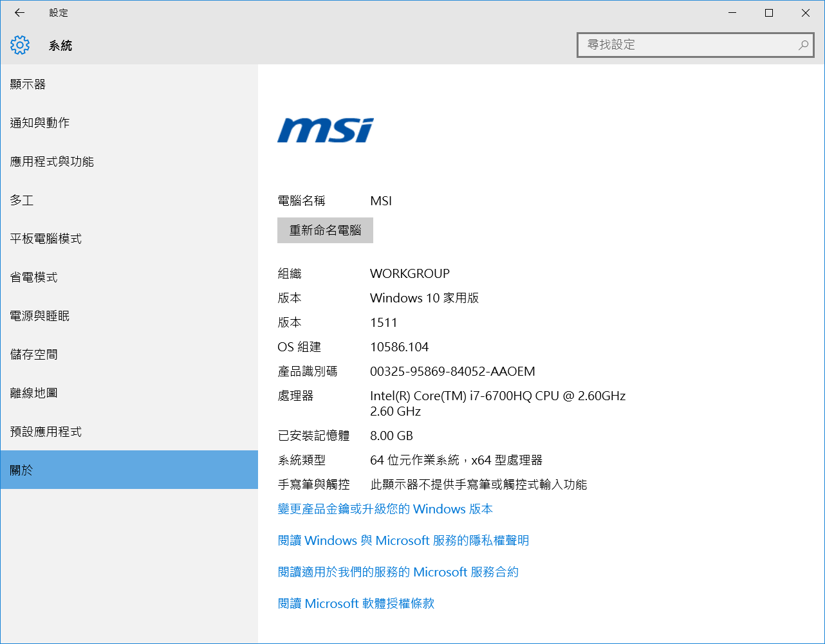Viewport: 825px width, 644px height.
Task: Click the OS 組建 label
Action: point(299,347)
